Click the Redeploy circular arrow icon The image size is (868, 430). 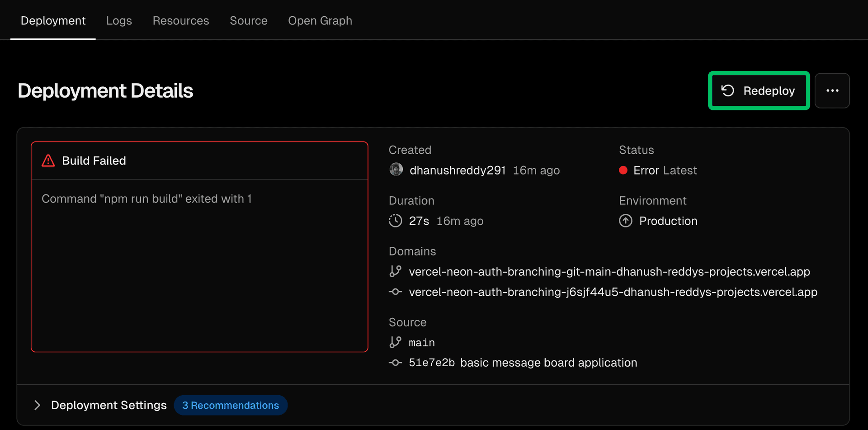[727, 91]
